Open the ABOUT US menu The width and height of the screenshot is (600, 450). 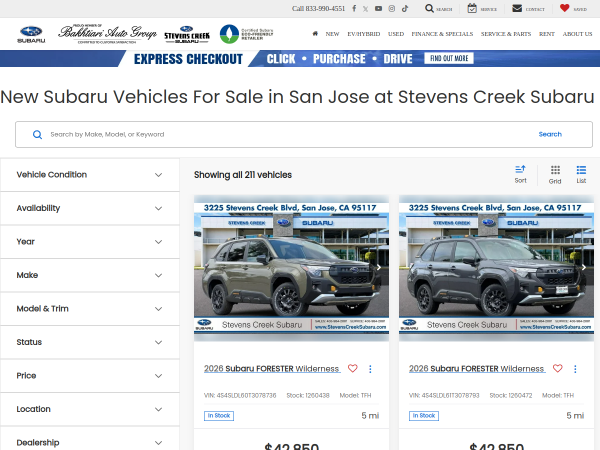point(577,34)
